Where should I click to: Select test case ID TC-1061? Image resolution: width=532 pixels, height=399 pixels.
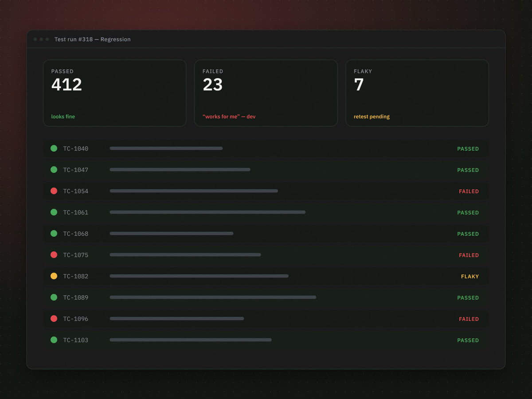[x=76, y=212]
